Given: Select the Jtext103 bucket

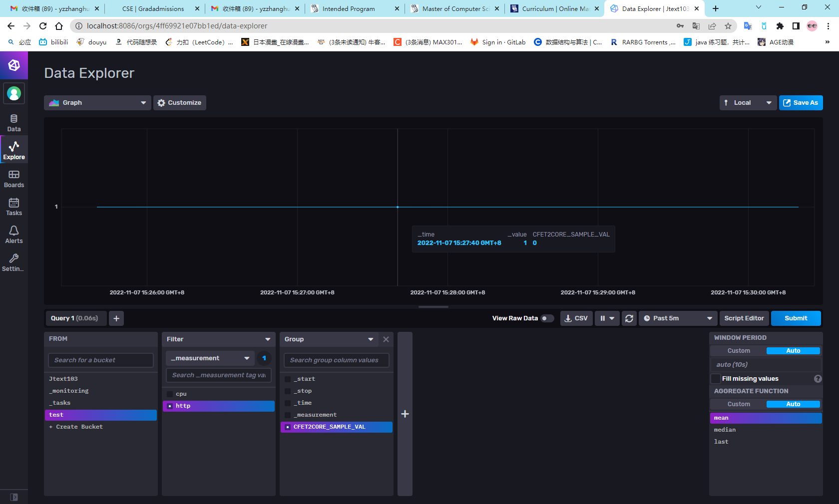Looking at the screenshot, I should coord(101,379).
